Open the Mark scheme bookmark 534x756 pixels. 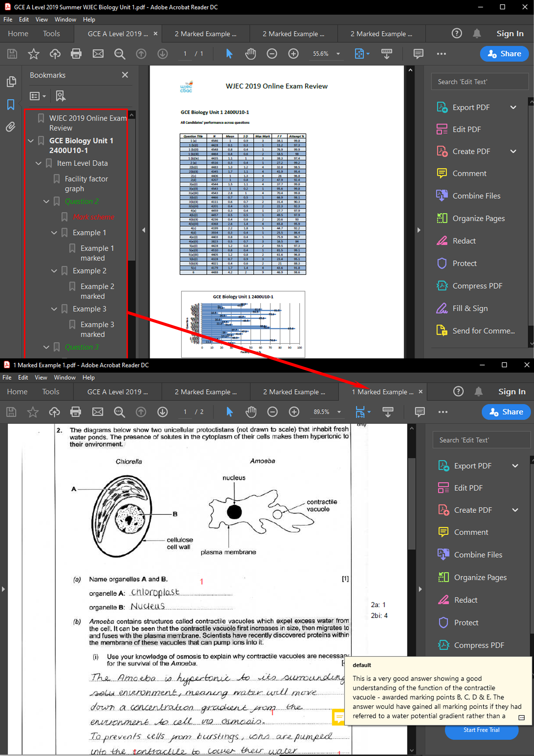(x=93, y=217)
